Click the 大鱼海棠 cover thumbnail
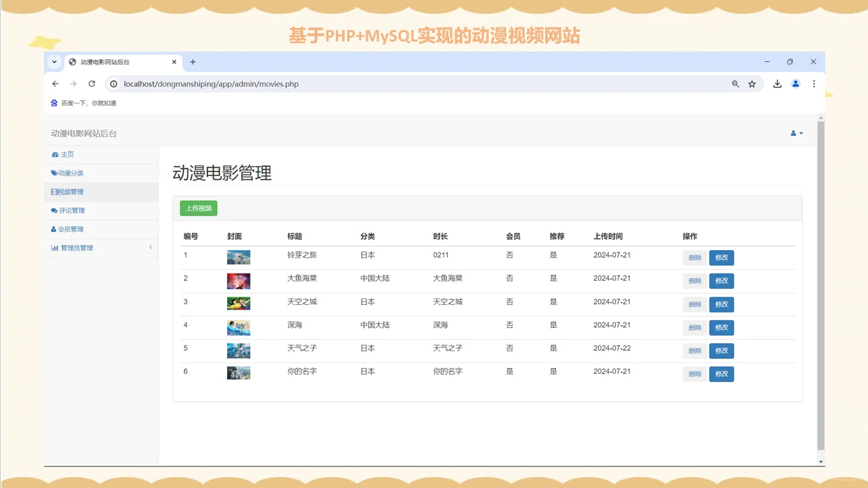 [238, 281]
